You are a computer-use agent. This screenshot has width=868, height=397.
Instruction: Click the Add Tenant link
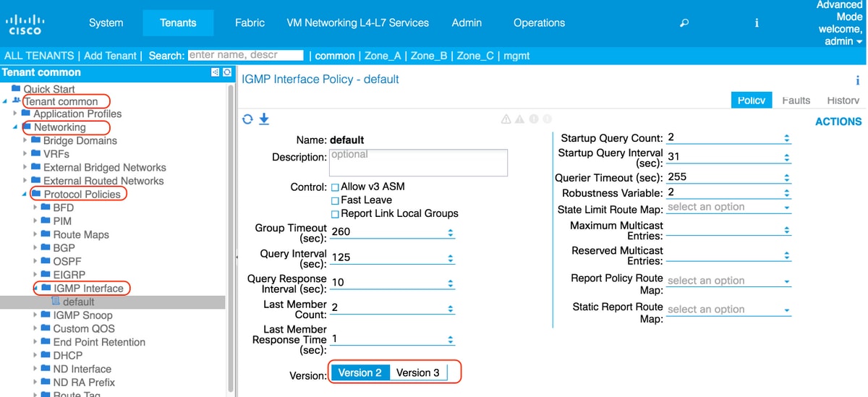[x=111, y=56]
